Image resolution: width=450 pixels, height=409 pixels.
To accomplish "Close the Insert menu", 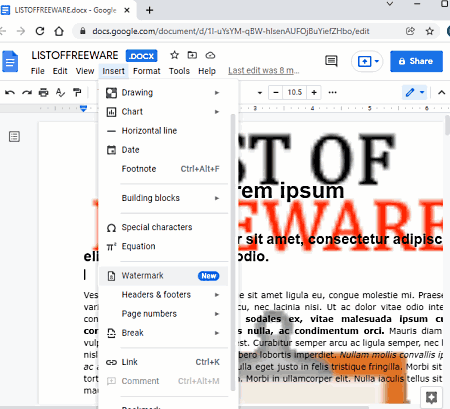I will pyautogui.click(x=113, y=71).
